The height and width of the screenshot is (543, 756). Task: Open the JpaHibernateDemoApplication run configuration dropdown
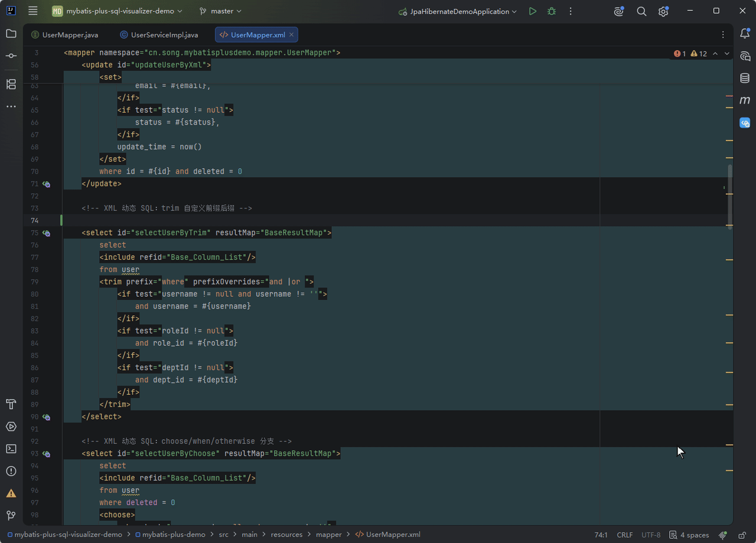[x=458, y=11]
